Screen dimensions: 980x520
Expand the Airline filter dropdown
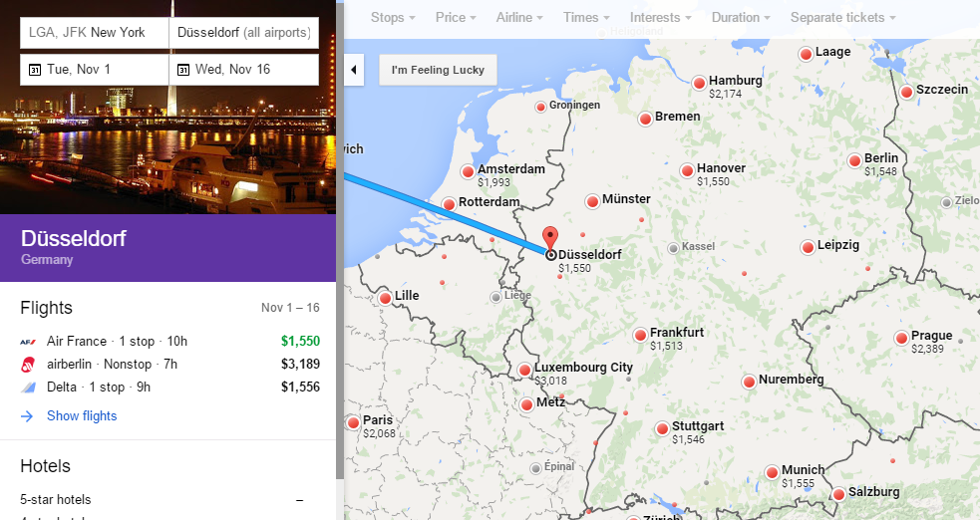(x=519, y=17)
